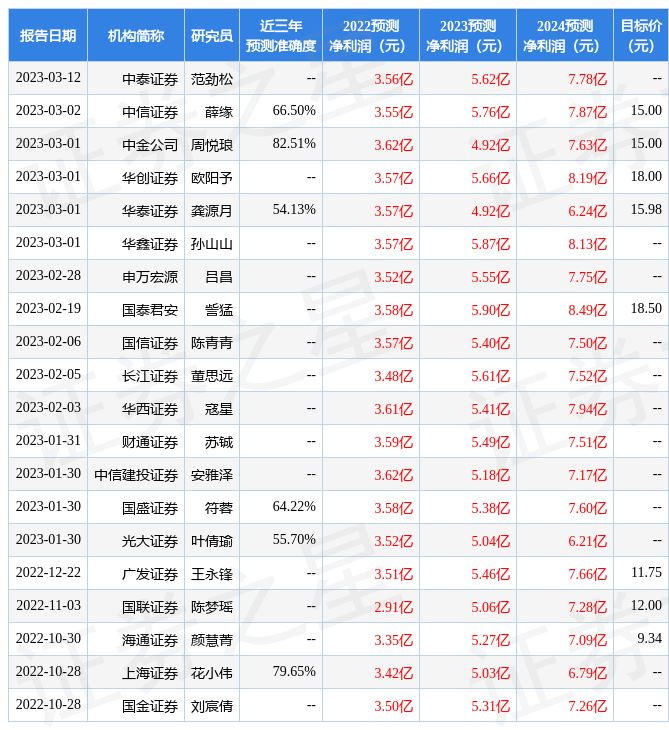Click accuracy 55.70%
669x730 pixels.
tap(294, 540)
